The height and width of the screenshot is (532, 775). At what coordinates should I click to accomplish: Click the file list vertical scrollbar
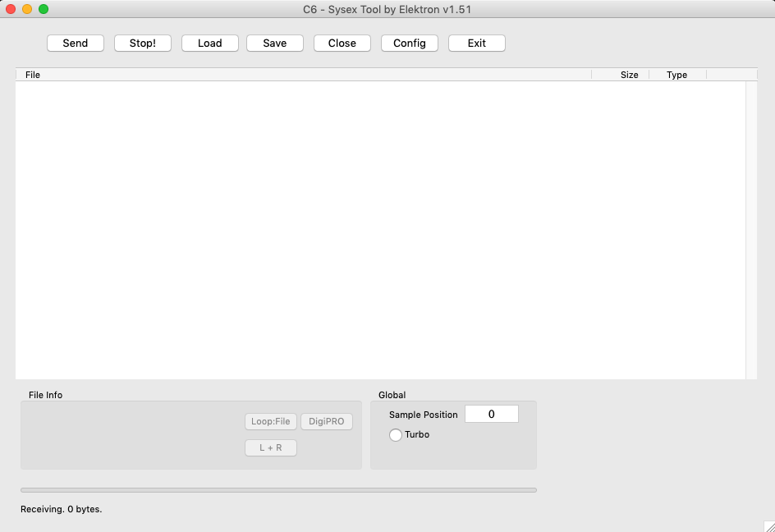coord(751,230)
